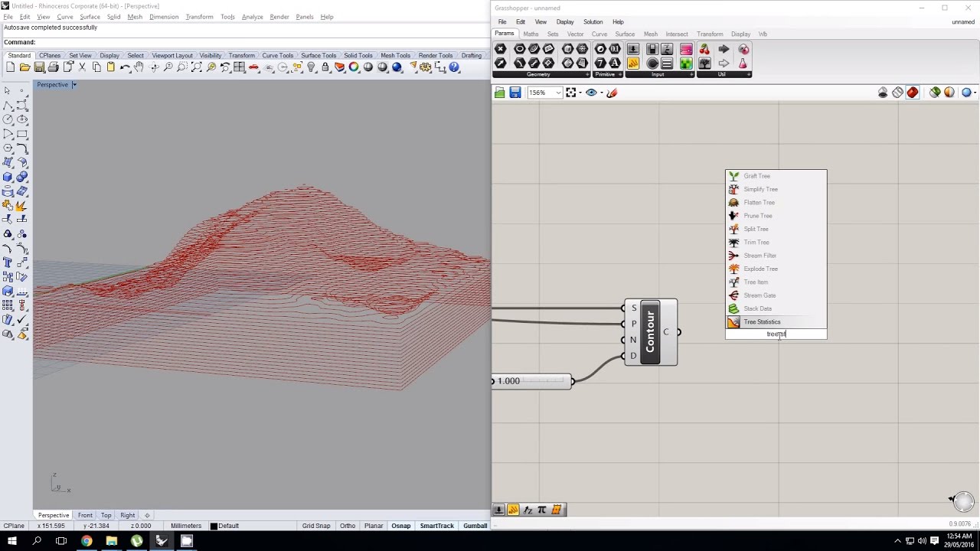Click the 1.000 number slider on canvas
This screenshot has width=980, height=551.
click(x=534, y=381)
